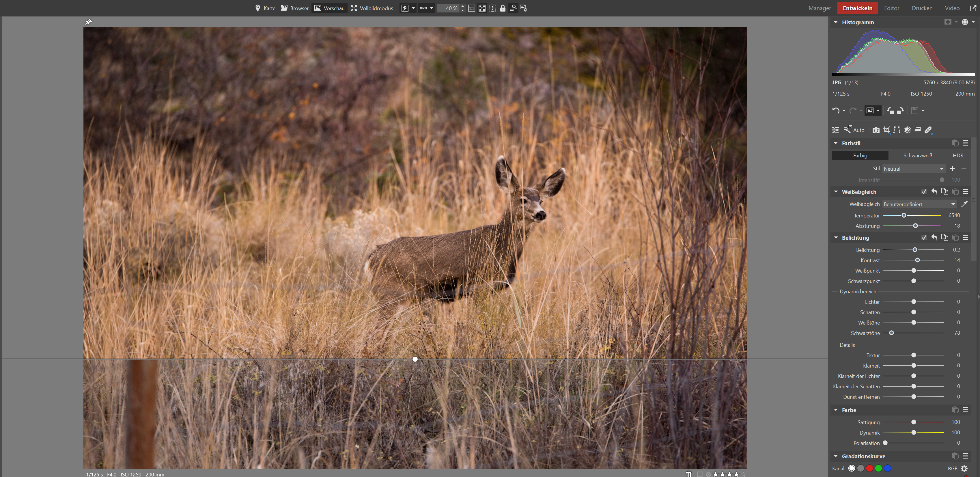
Task: Click the white balance eyedropper
Action: [x=964, y=204]
